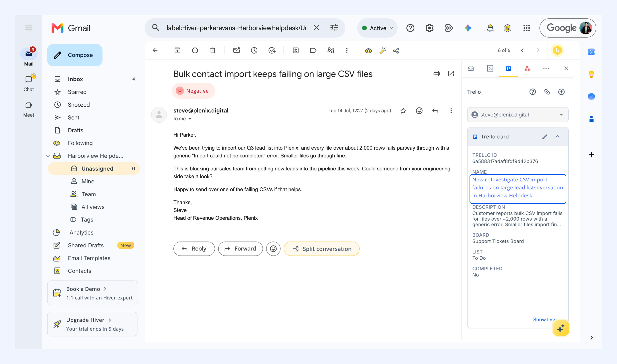The width and height of the screenshot is (617, 364).
Task: Add this email to Tasks
Action: (x=272, y=51)
